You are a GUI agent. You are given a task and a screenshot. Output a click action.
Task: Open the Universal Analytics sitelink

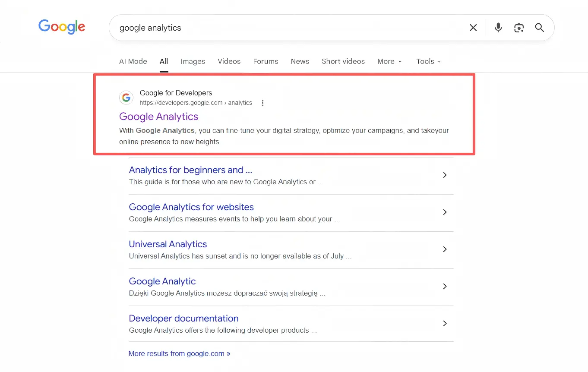tap(168, 244)
